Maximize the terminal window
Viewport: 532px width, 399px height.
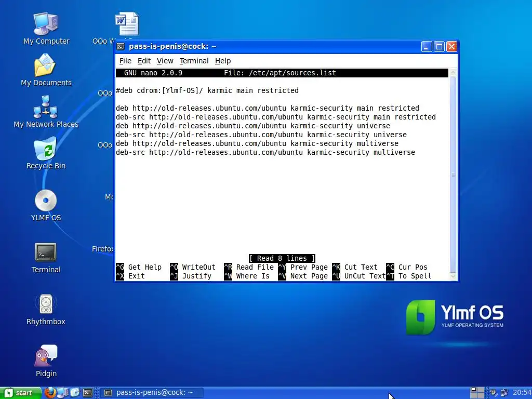439,46
